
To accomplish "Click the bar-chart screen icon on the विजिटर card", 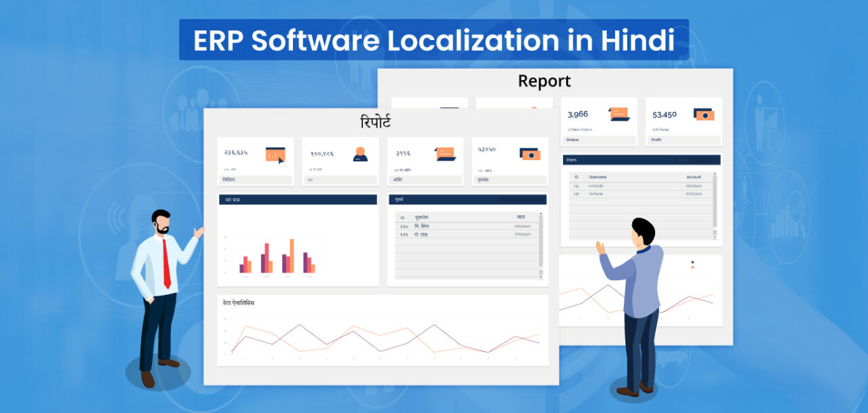I will tap(275, 154).
